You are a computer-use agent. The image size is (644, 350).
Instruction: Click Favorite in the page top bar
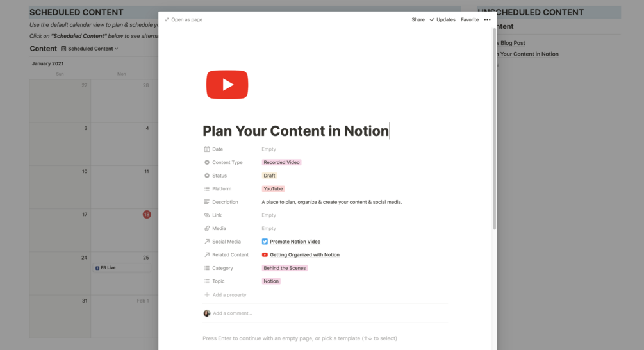pyautogui.click(x=470, y=19)
